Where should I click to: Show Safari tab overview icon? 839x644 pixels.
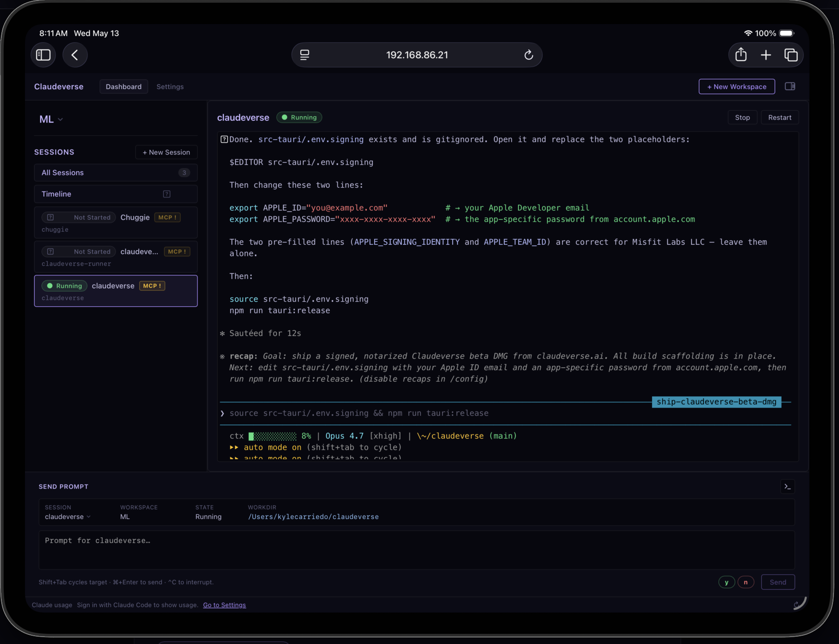coord(791,55)
